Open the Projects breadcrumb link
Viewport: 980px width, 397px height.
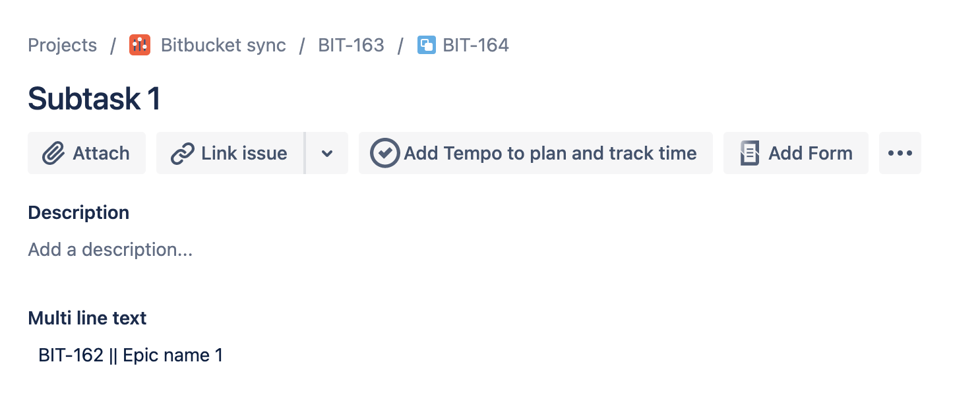(62, 45)
